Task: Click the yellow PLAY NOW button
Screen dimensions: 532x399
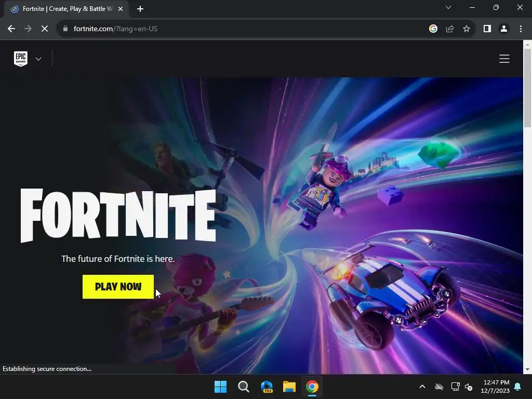Action: click(118, 287)
